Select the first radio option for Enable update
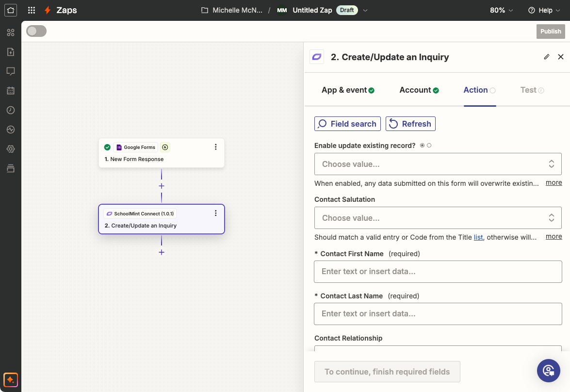 pos(422,146)
